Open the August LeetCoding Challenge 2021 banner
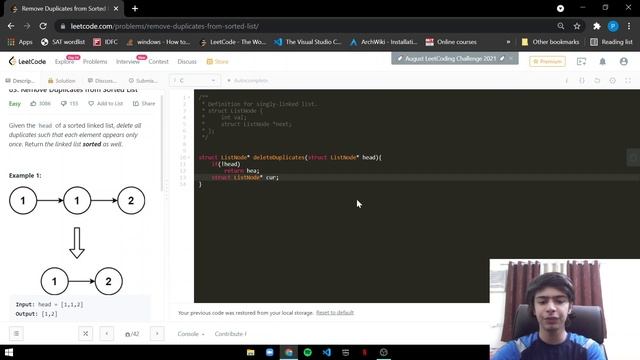The width and height of the screenshot is (640, 360). click(x=451, y=58)
